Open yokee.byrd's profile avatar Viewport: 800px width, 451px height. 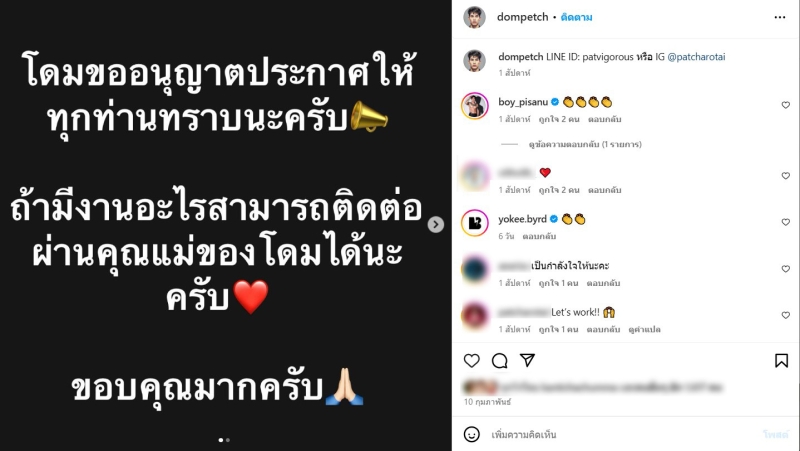pos(474,223)
